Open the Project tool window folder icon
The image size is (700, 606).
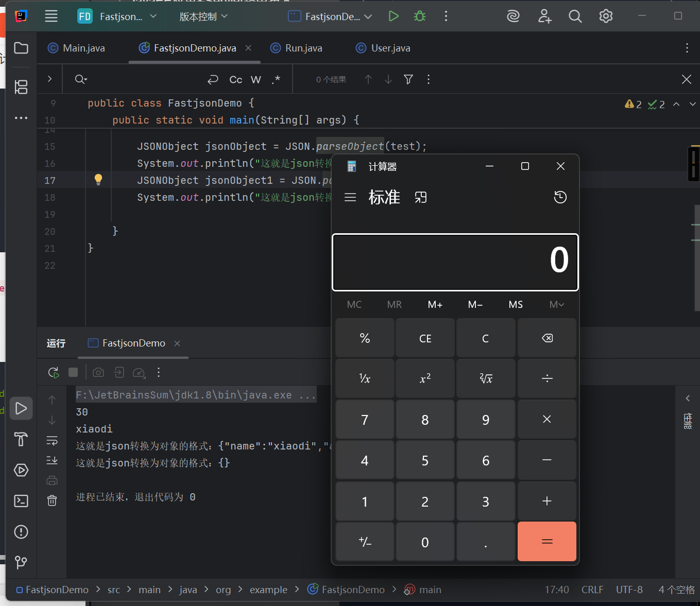pos(21,48)
